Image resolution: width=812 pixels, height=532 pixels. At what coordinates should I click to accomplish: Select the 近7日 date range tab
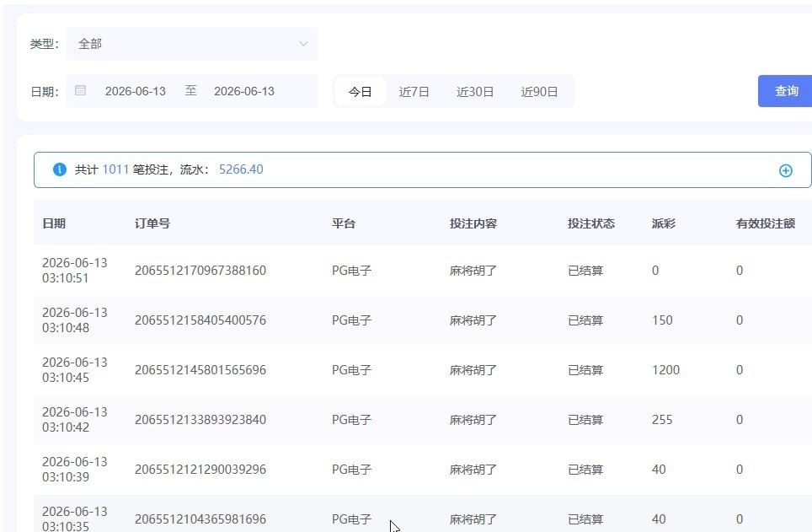[414, 92]
